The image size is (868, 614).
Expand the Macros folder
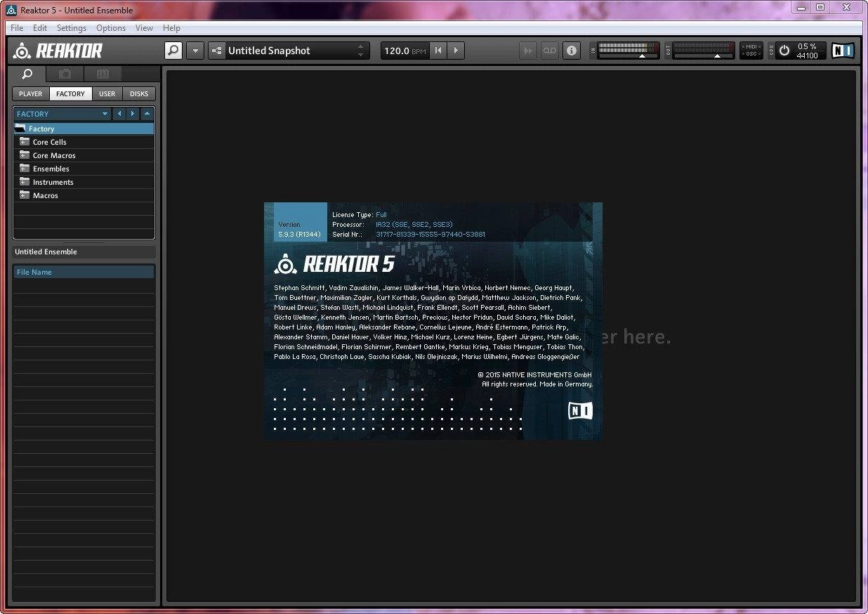(x=25, y=195)
